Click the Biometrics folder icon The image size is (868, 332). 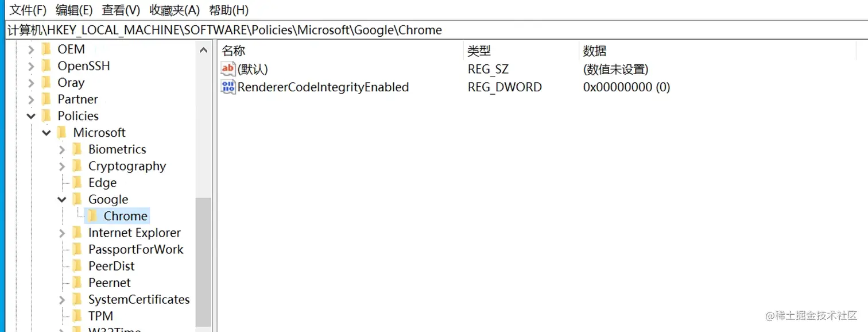[x=77, y=149]
